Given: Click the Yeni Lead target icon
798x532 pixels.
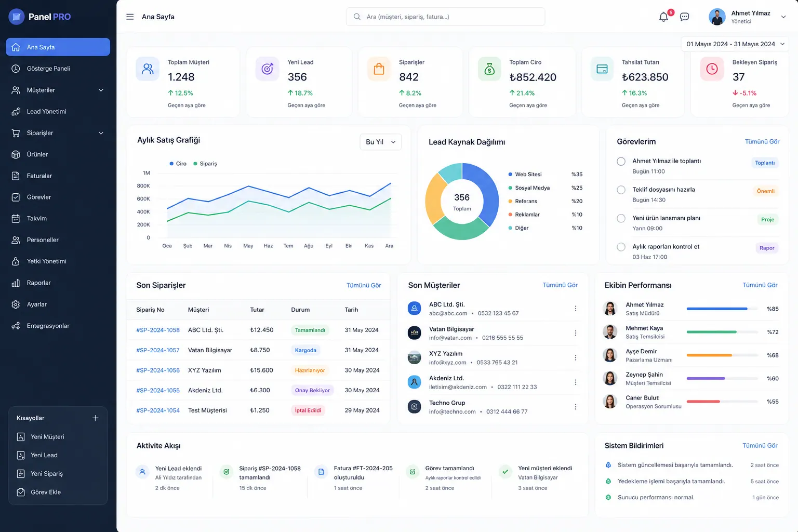Looking at the screenshot, I should coord(267,69).
